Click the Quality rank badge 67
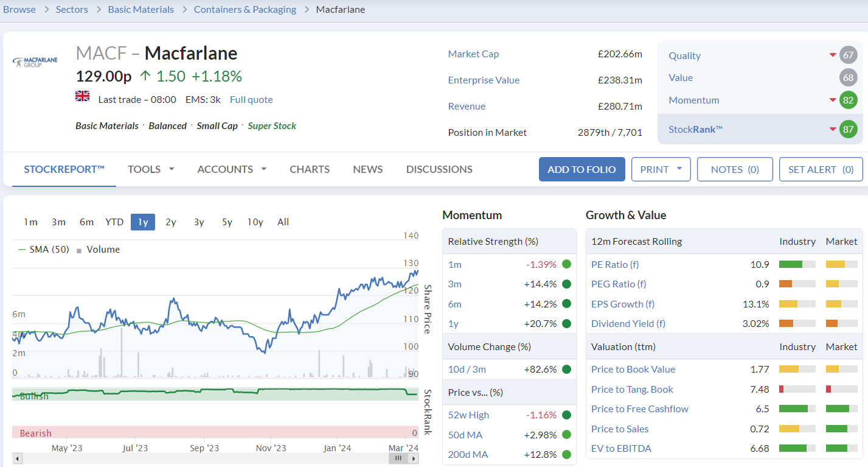This screenshot has width=868, height=467. [x=848, y=55]
